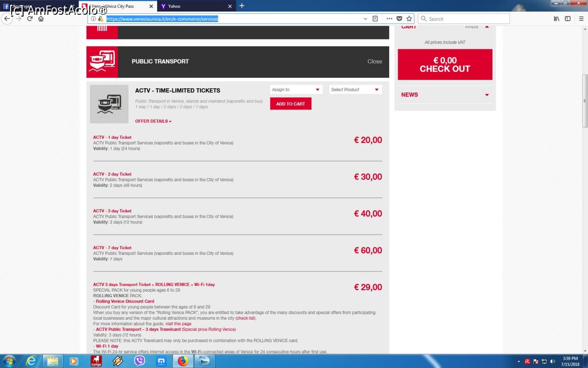Open volume control in system tray

point(552,362)
